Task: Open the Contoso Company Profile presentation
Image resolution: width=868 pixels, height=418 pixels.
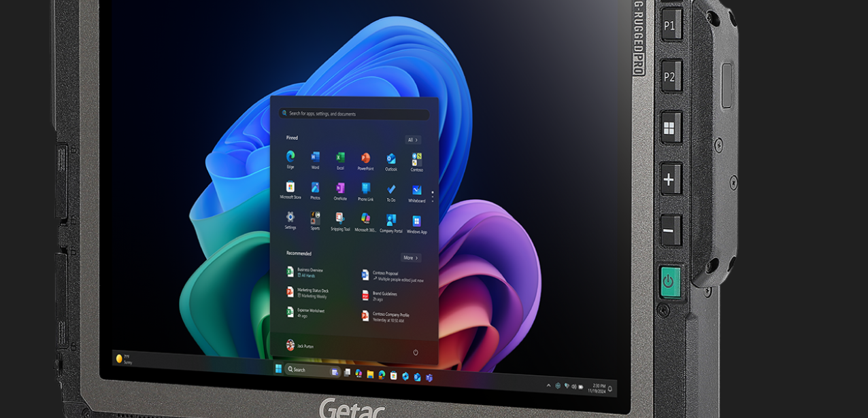Action: 386,317
